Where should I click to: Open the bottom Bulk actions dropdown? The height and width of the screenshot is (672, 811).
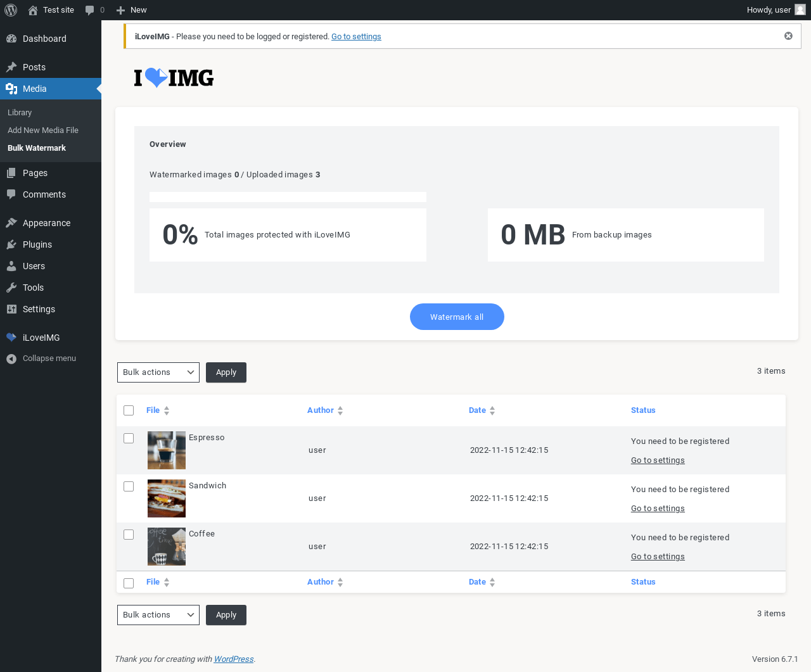[158, 615]
